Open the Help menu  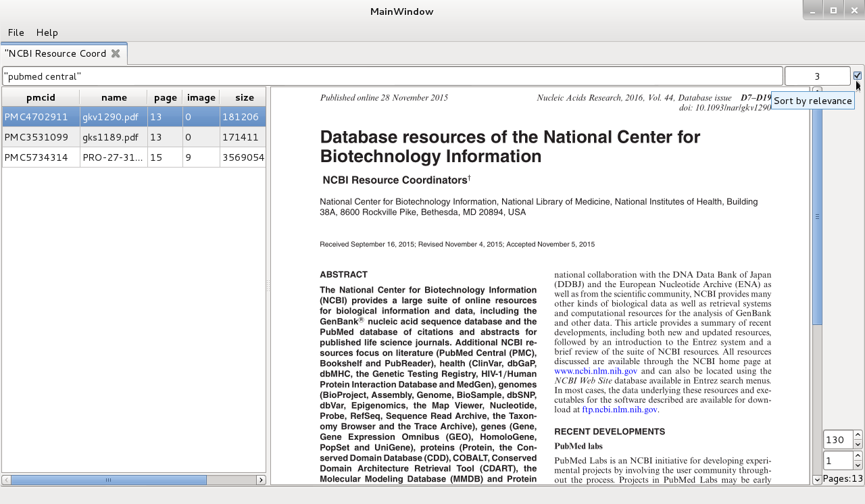pos(47,32)
